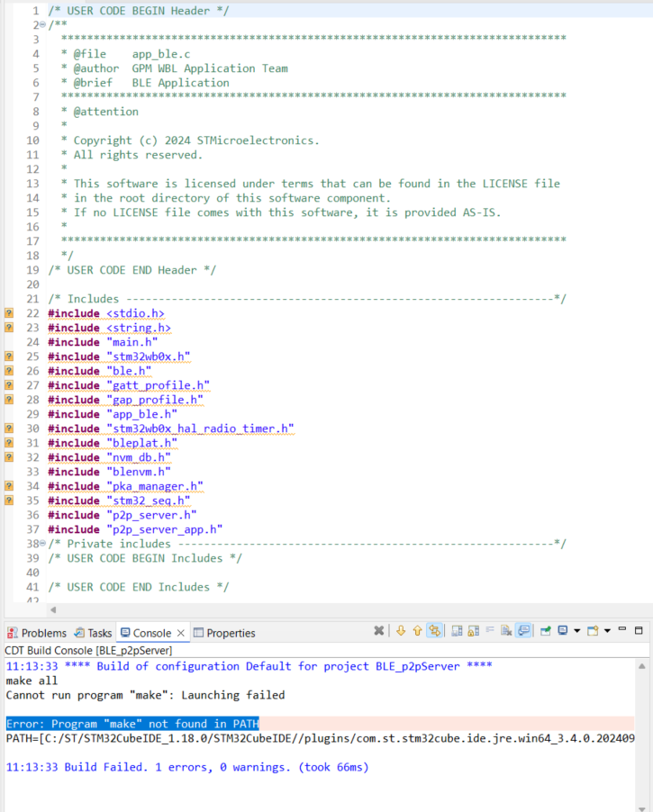This screenshot has height=812, width=653.
Task: Click the Build Failed summary line
Action: click(187, 767)
